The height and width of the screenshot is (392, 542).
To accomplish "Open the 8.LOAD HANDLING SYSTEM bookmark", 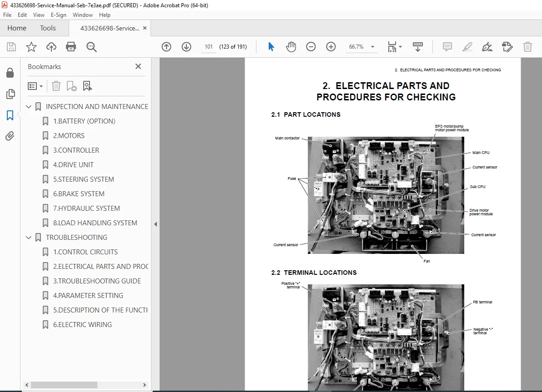I will (x=95, y=223).
